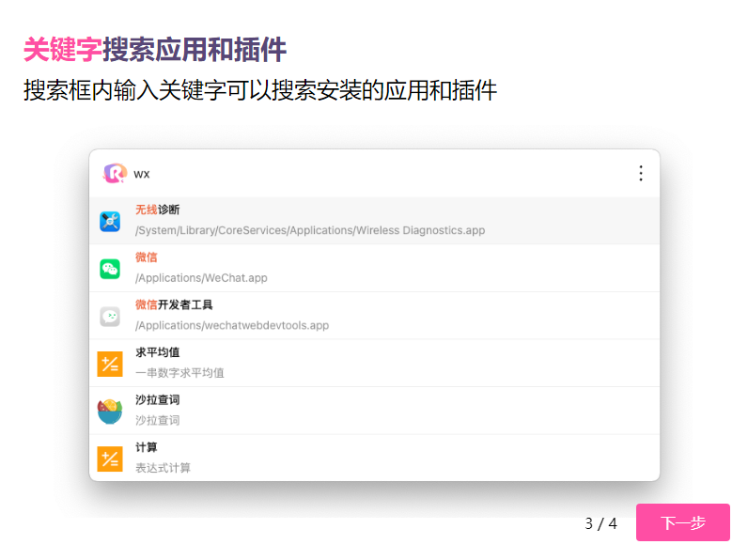Select the 微信 result title

point(146,257)
